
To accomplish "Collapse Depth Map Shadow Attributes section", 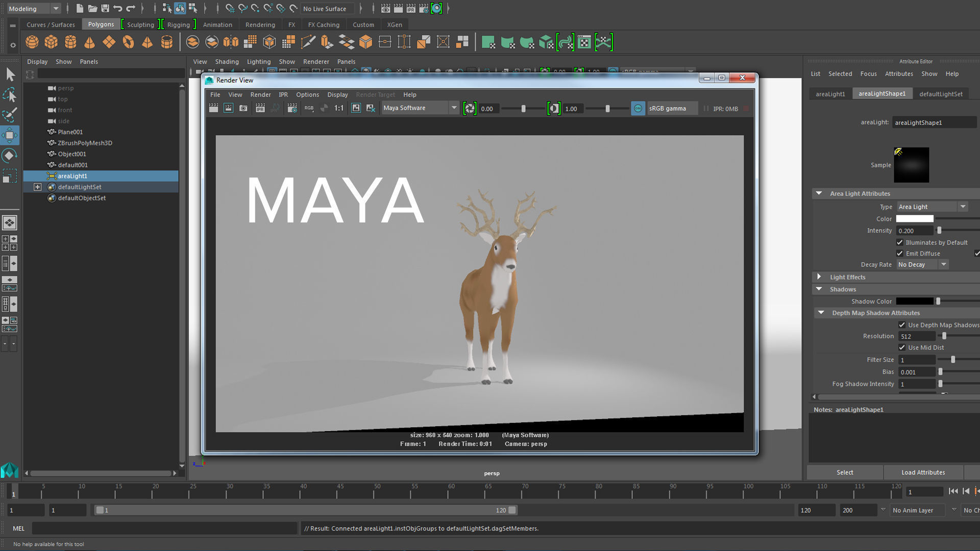I will tap(821, 313).
